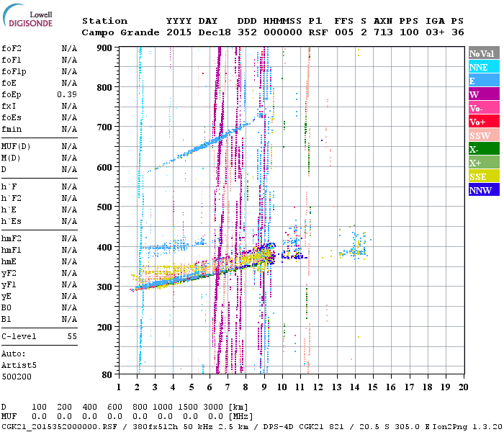Click the 80 km height axis label
The image size is (504, 432).
pos(107,375)
